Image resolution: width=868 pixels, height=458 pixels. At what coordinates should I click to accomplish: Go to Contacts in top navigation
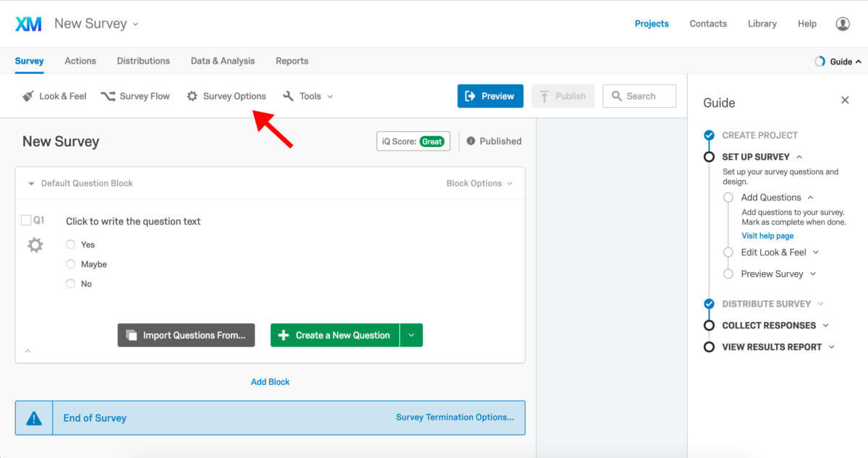pyautogui.click(x=708, y=24)
